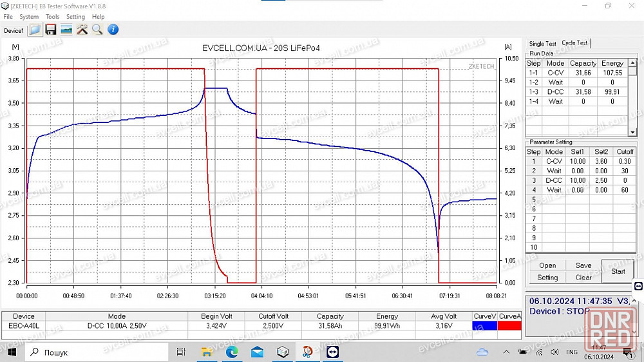This screenshot has width=644, height=362.
Task: Expand the hidden tray icons chevron
Action: pos(506,352)
